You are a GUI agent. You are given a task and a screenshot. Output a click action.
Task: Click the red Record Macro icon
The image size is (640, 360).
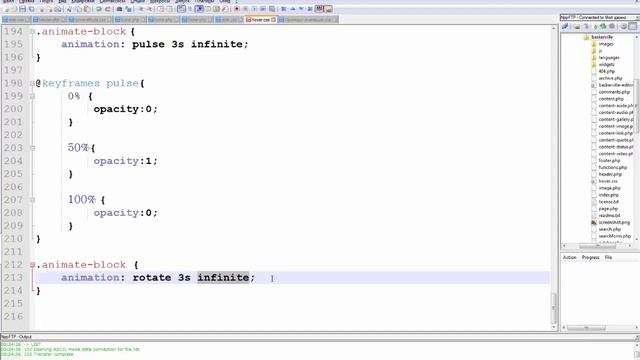tap(237, 9)
